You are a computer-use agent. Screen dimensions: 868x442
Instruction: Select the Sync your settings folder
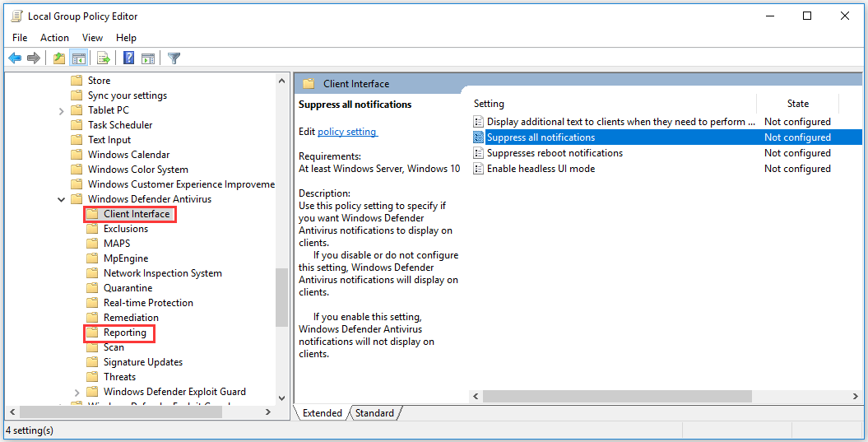click(128, 95)
